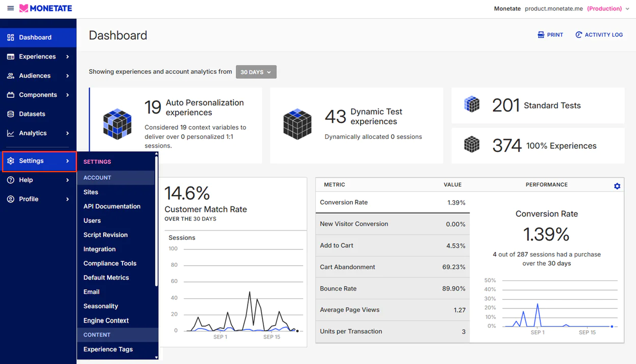Open the ACTIVITY LOG link
This screenshot has height=364, width=636.
click(599, 34)
